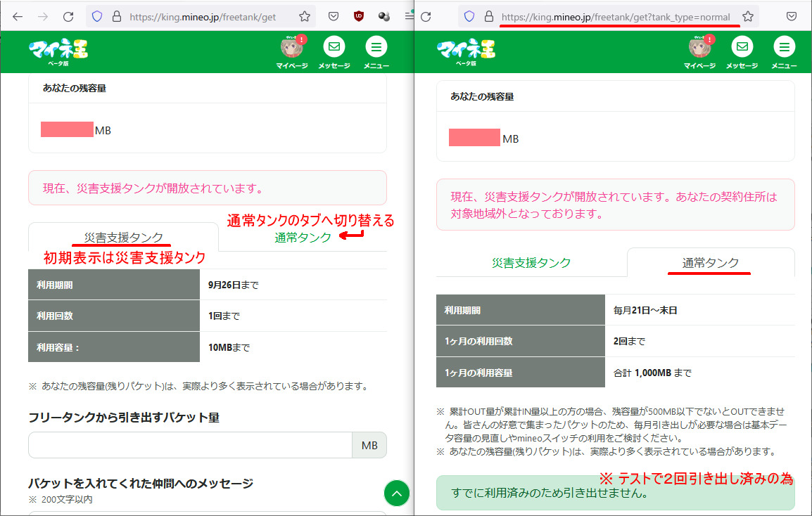The height and width of the screenshot is (516, 812).
Task: Click the scroll-to-top green arrow button
Action: [397, 493]
